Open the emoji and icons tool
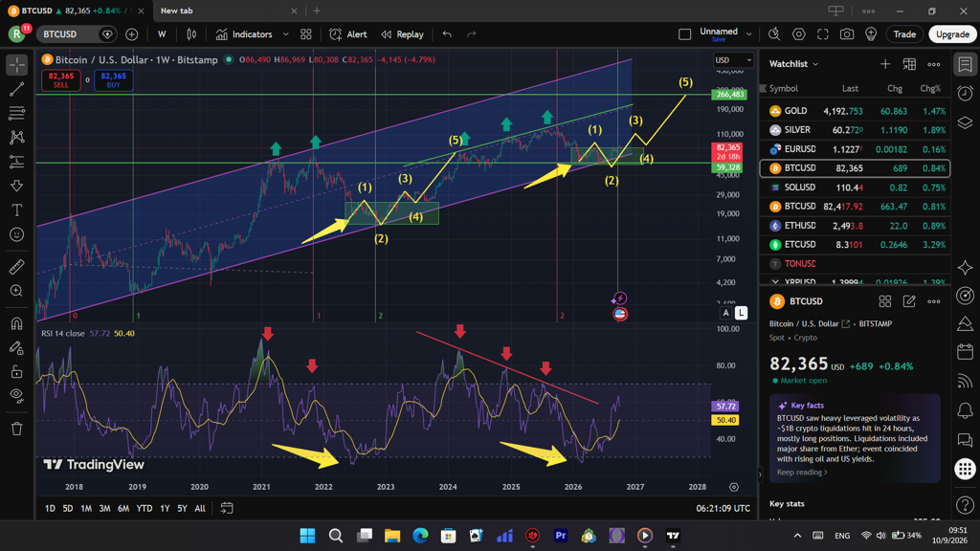 tap(17, 234)
